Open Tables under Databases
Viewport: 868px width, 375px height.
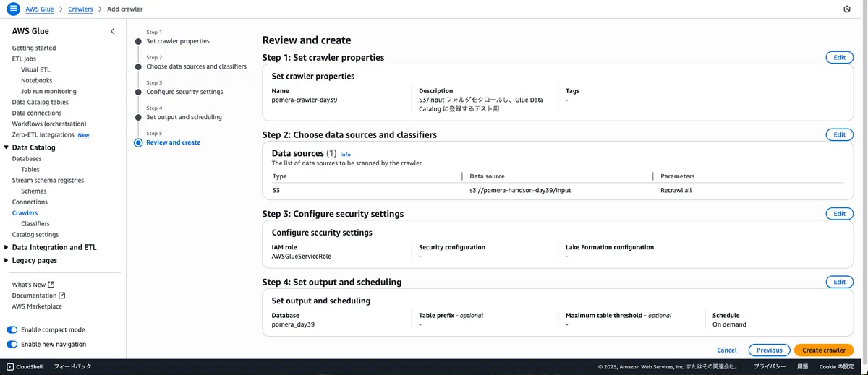click(30, 169)
